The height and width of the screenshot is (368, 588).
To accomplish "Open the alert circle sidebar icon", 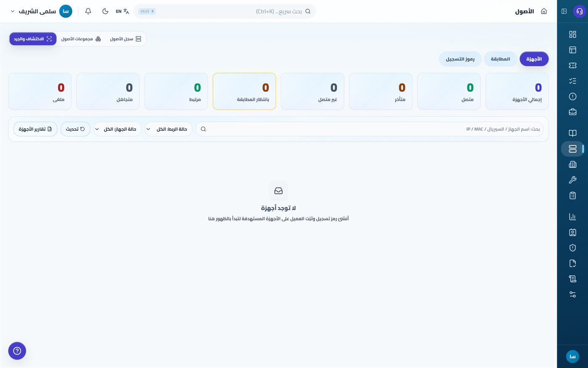I will pyautogui.click(x=572, y=97).
